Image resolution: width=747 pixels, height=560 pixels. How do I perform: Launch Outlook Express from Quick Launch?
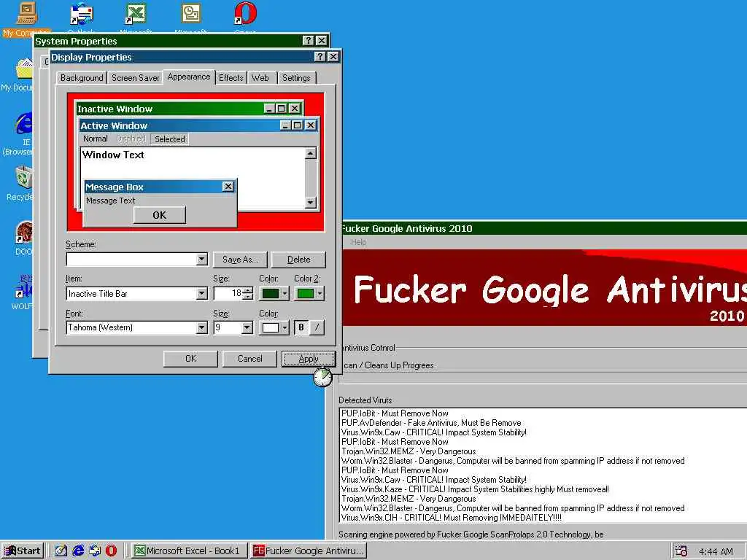pos(95,551)
